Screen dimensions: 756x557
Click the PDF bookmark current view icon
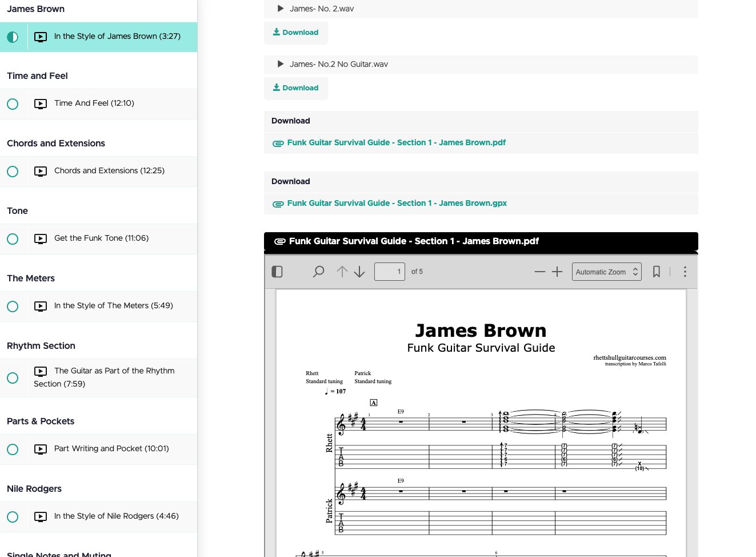pos(657,272)
